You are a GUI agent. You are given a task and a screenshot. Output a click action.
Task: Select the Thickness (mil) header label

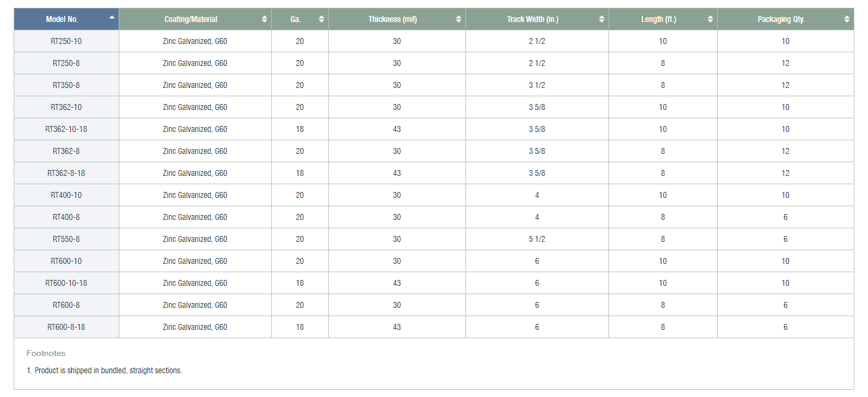tap(392, 19)
